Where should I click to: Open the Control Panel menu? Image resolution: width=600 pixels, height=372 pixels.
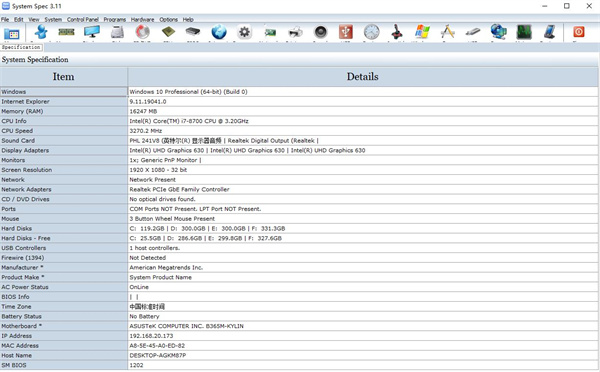coord(83,19)
